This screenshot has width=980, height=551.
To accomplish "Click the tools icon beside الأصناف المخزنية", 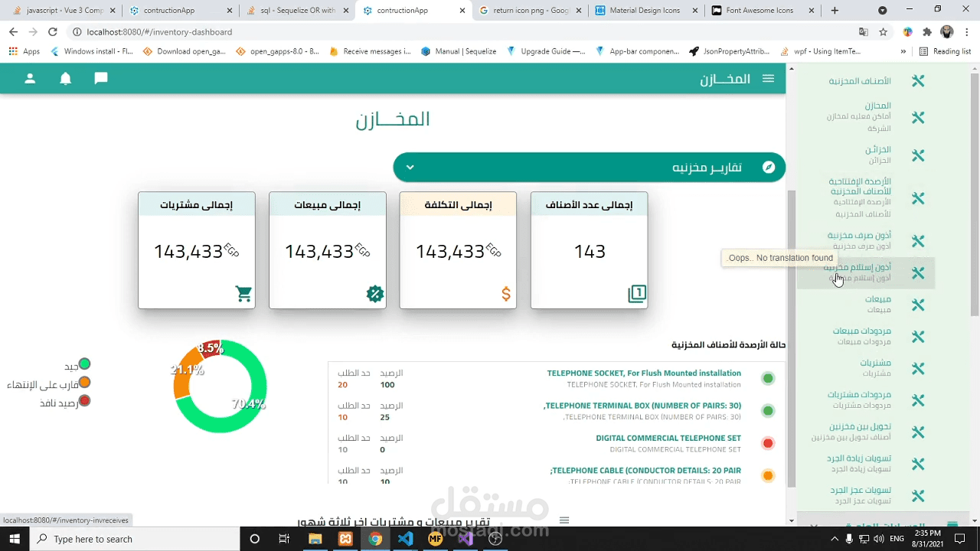I will click(x=918, y=81).
